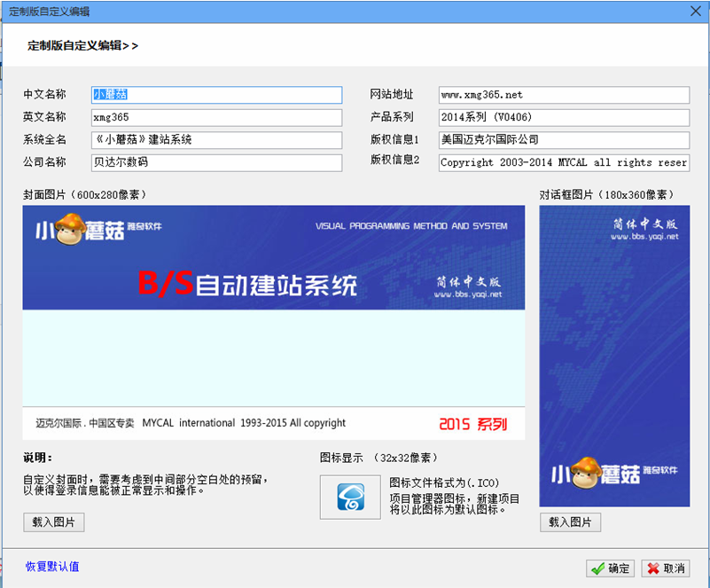The image size is (710, 588).
Task: Click the 产品系列 label
Action: (392, 117)
